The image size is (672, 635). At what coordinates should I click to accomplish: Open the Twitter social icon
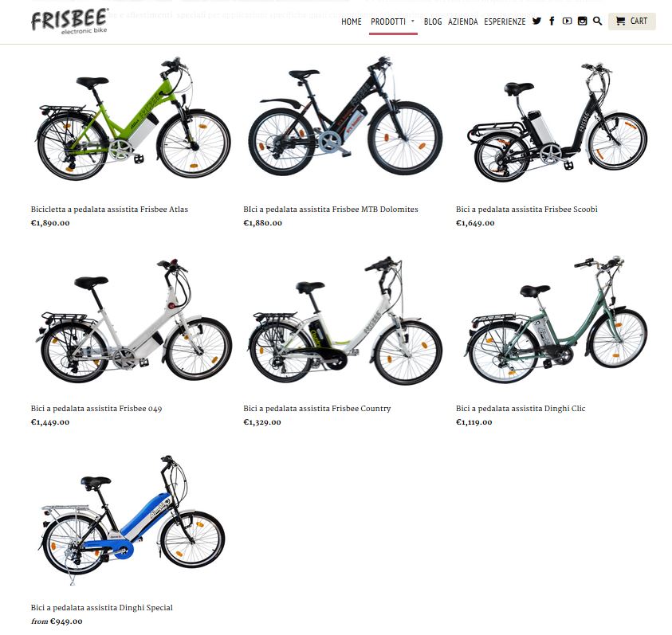tap(536, 21)
